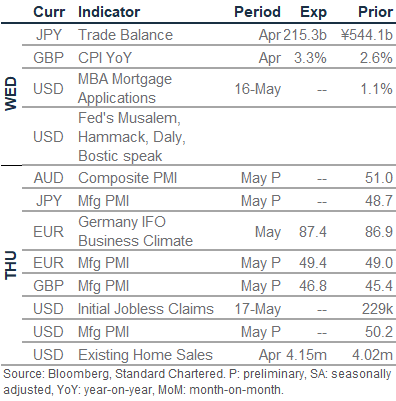Click the WED day label
Screen dimensions: 396x401
(11, 94)
